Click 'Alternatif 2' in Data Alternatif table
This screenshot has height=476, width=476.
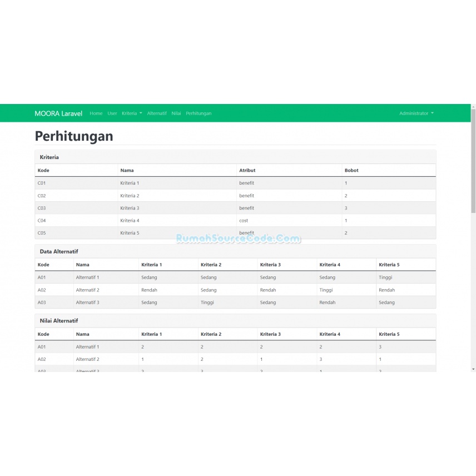[x=87, y=290]
